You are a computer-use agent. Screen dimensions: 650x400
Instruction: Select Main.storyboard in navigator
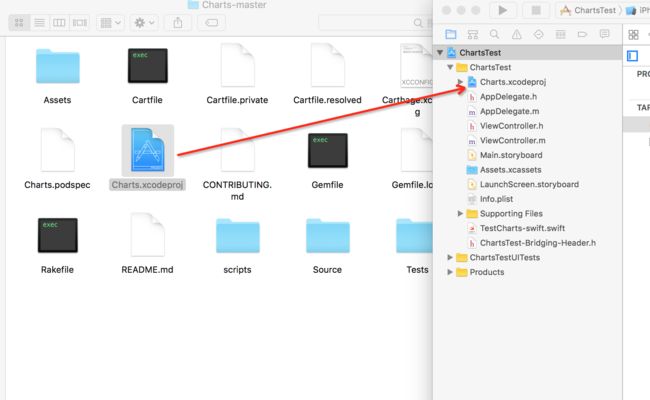(511, 155)
